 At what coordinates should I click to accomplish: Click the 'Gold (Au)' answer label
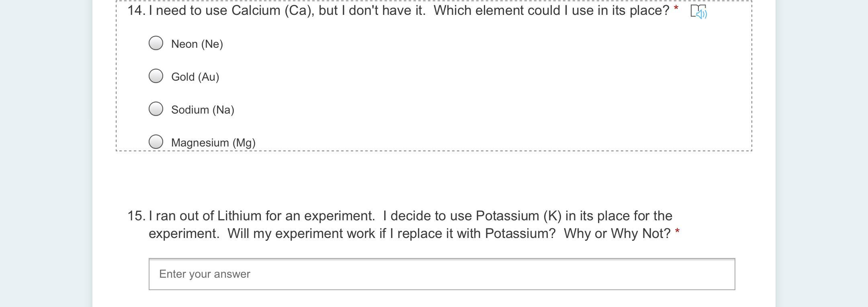point(195,77)
